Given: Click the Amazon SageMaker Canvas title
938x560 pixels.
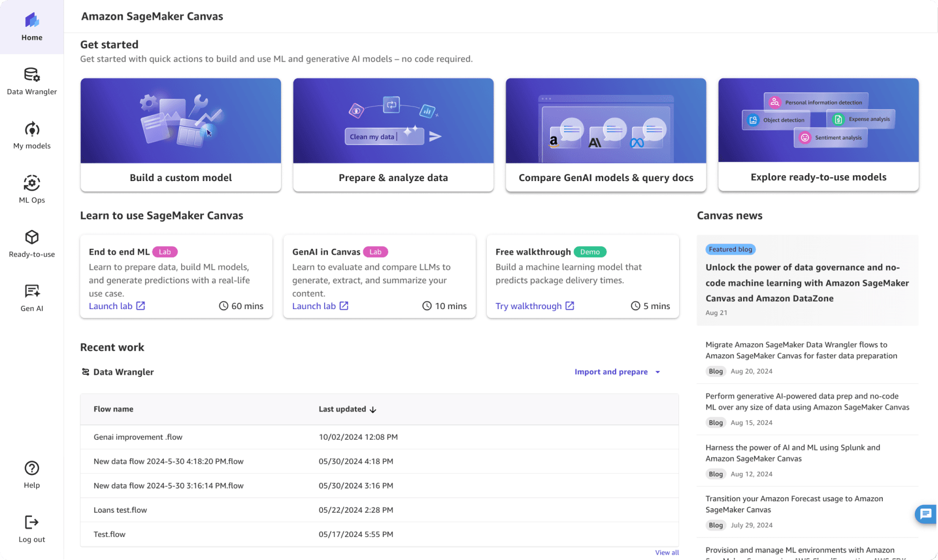Looking at the screenshot, I should (152, 16).
